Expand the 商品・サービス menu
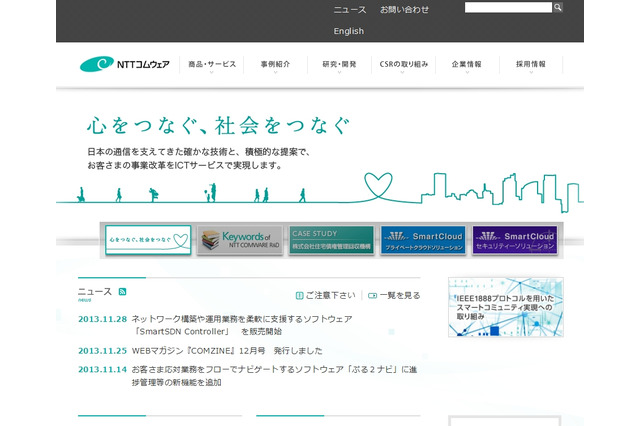Screen dimensions: 640x426 point(212,65)
